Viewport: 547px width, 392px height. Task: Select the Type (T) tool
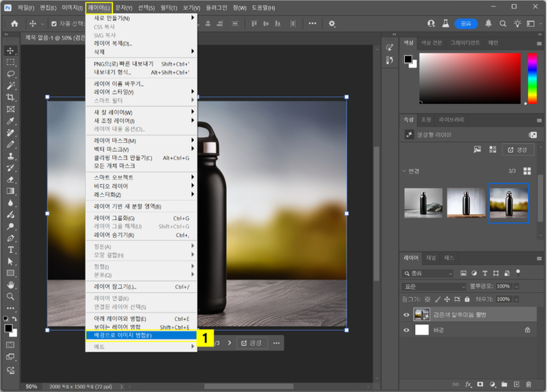coord(11,249)
